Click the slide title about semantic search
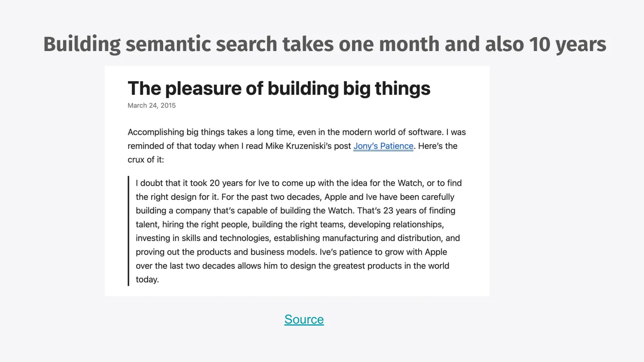 [x=325, y=45]
